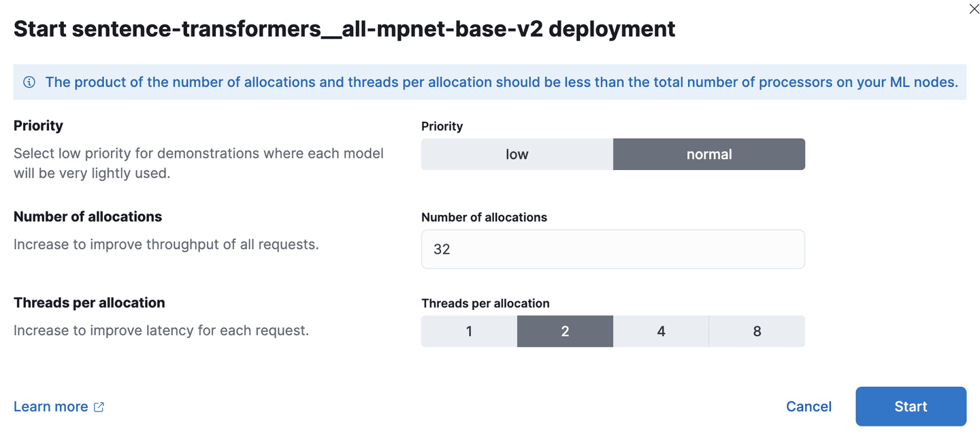
Task: Pick 8 threads per allocation
Action: coord(757,331)
